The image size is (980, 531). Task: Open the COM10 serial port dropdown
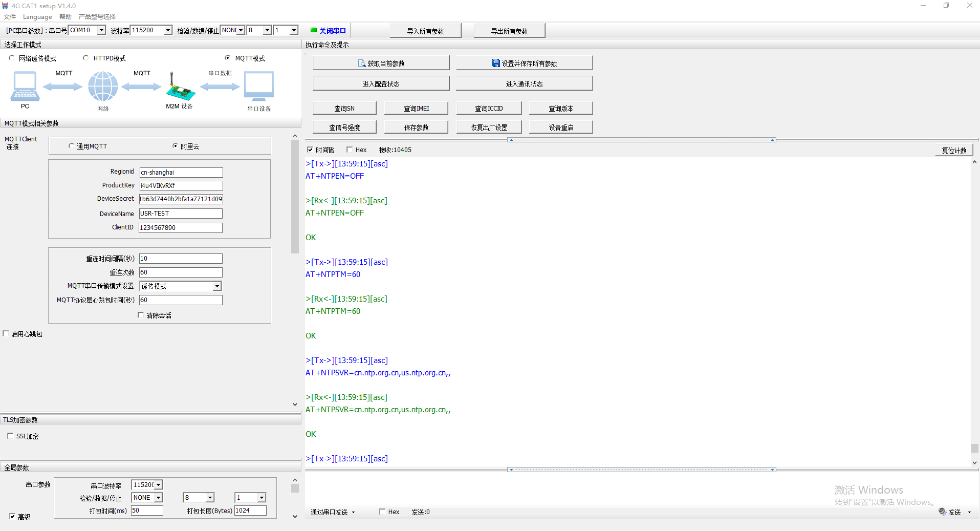(x=101, y=30)
